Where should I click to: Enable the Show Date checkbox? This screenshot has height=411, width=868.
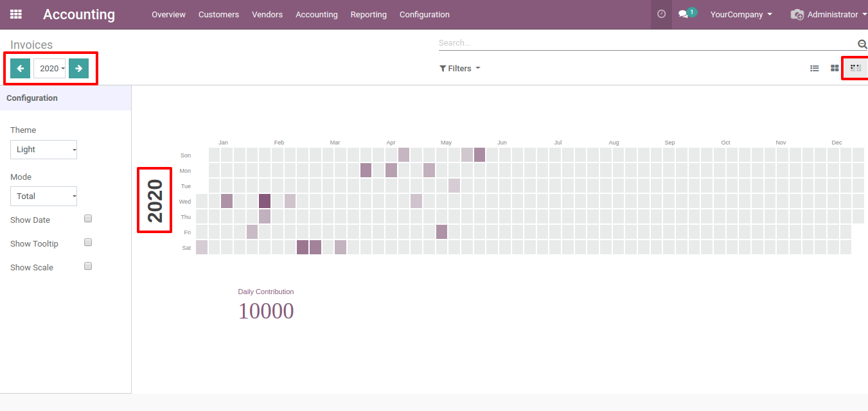(x=88, y=219)
